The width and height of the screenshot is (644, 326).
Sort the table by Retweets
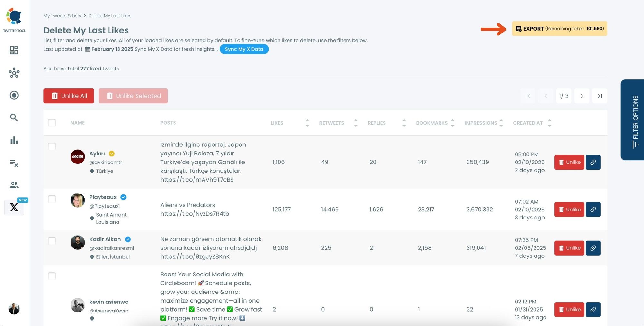point(356,123)
